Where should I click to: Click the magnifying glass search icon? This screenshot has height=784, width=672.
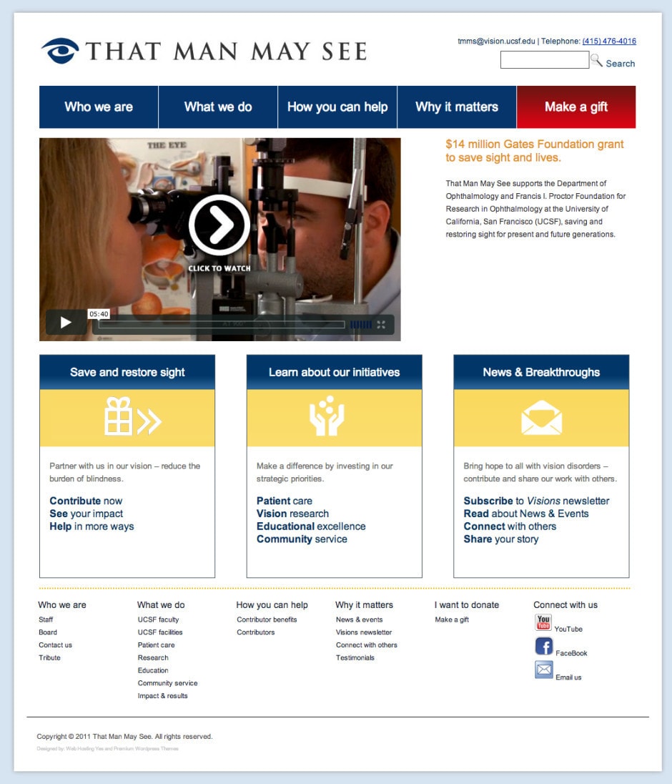596,61
